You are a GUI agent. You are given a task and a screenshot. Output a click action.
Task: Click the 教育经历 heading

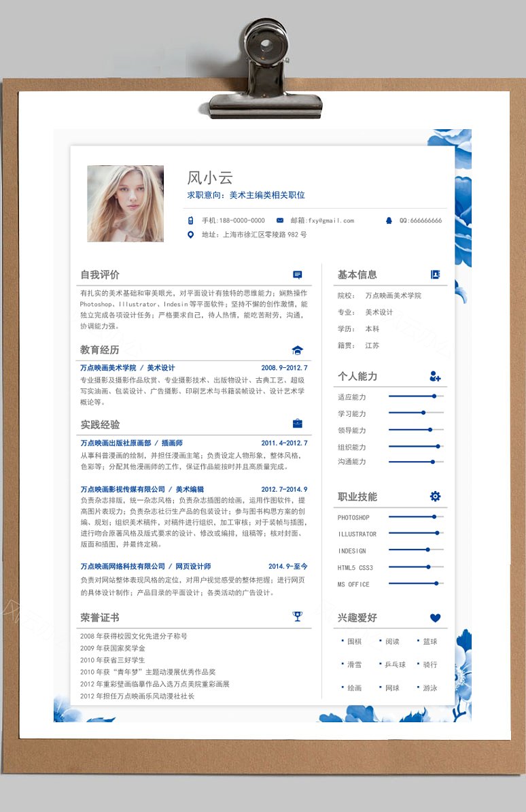pos(99,350)
